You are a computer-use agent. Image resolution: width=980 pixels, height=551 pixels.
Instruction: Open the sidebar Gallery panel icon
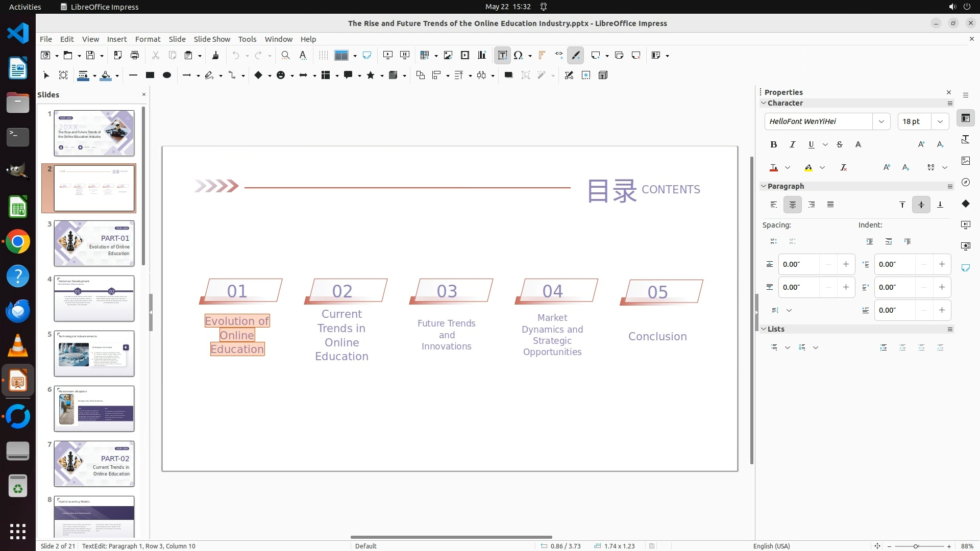pyautogui.click(x=966, y=161)
